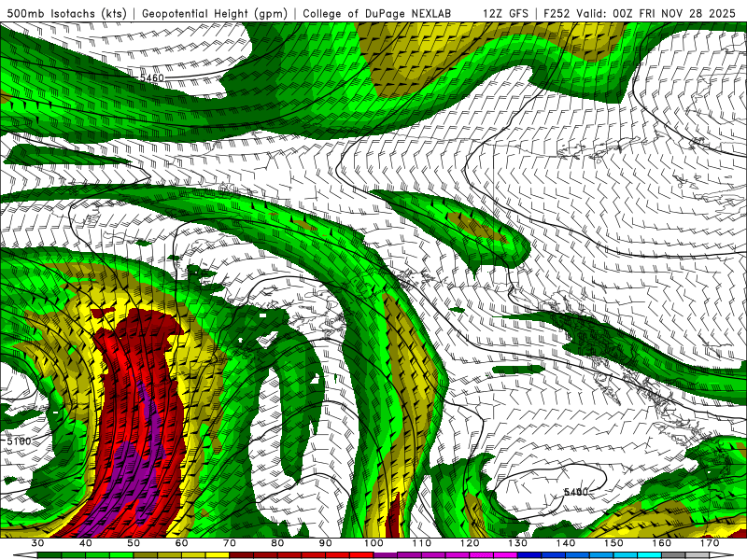Click the 100 knot tick label
The height and width of the screenshot is (560, 747).
tap(374, 543)
